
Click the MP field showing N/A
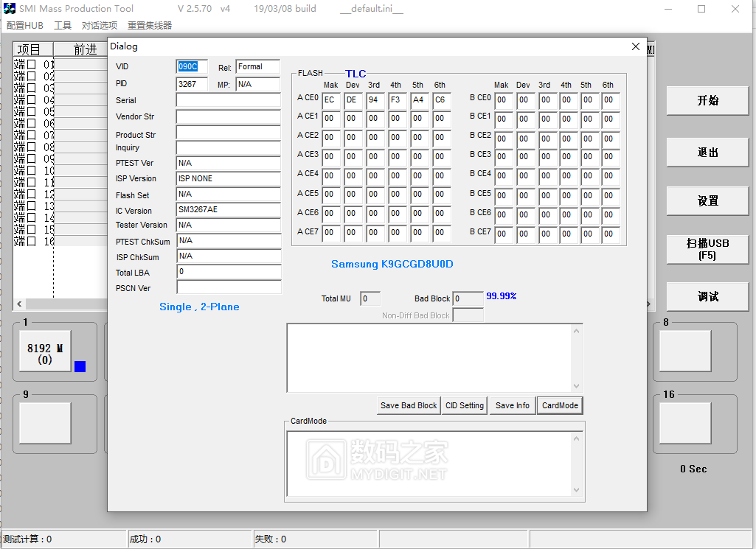point(257,84)
